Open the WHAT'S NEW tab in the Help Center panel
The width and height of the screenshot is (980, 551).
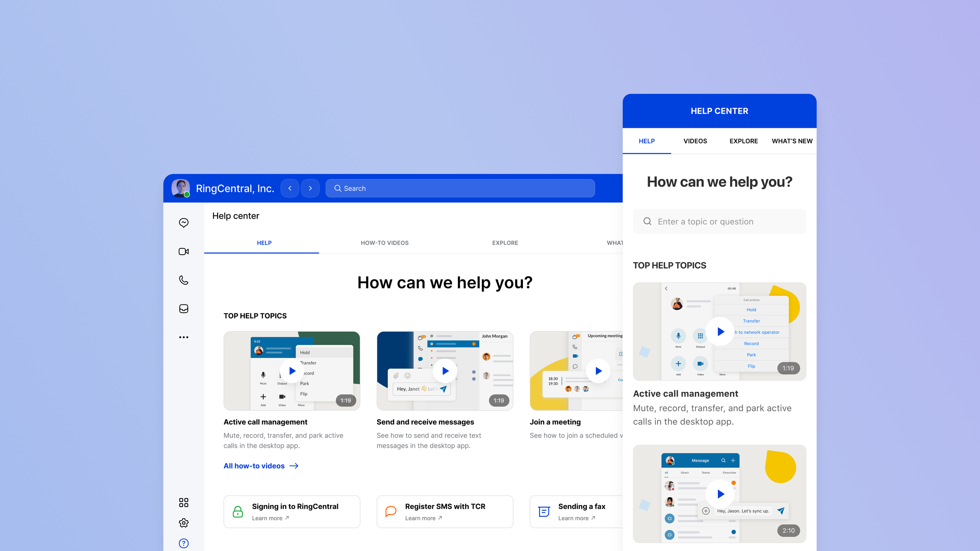(x=792, y=141)
